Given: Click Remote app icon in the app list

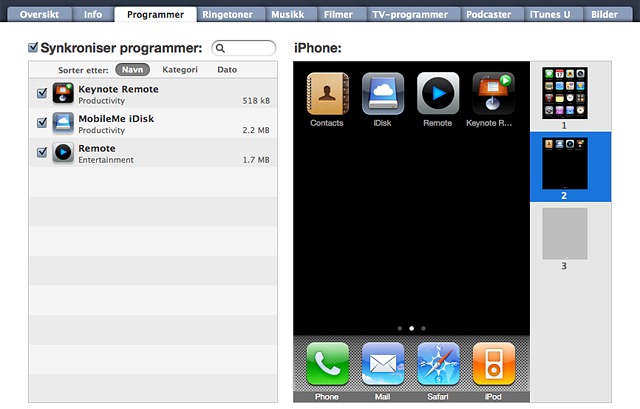Looking at the screenshot, I should click(x=63, y=152).
